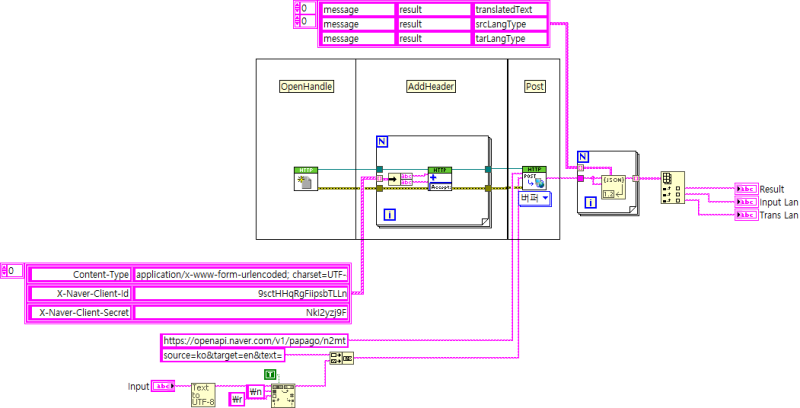Select the OpenHandle frame label

pyautogui.click(x=306, y=87)
